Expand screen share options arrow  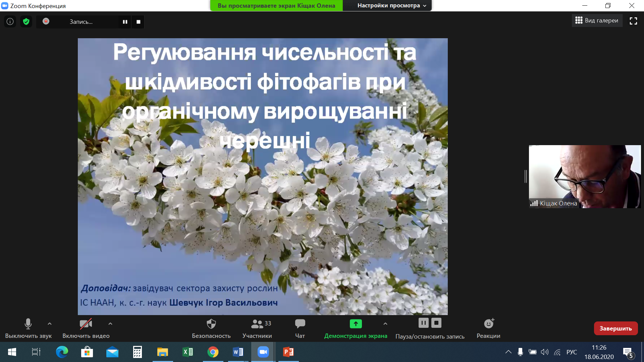[x=385, y=324]
